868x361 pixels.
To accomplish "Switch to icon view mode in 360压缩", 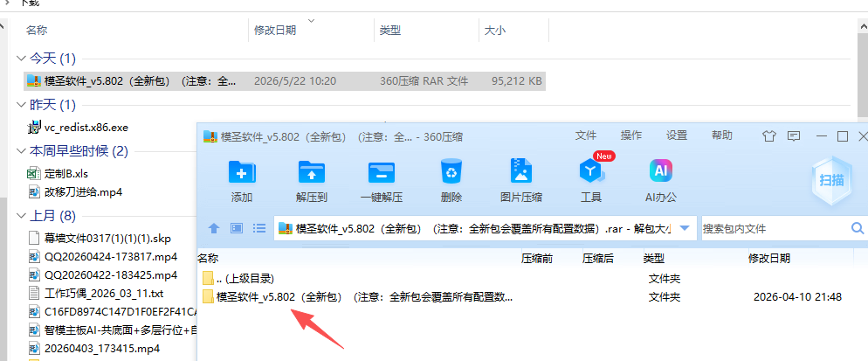I will click(237, 228).
